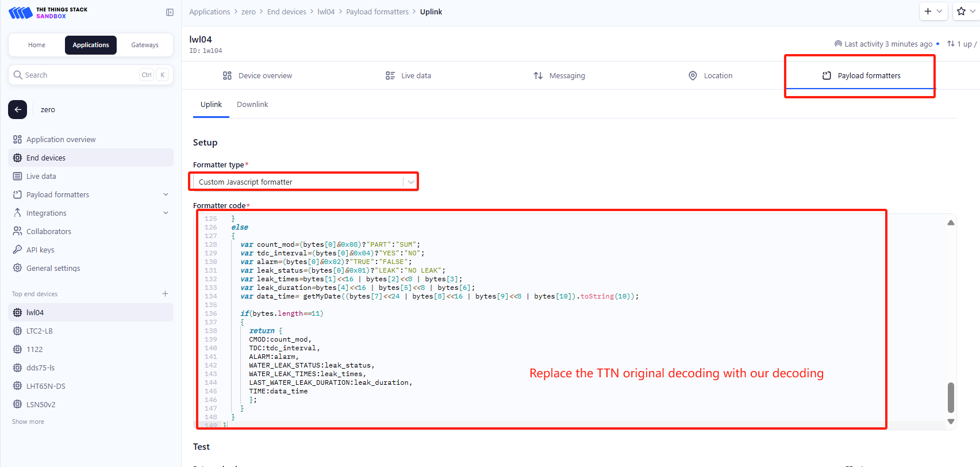Click the Search input field
The width and height of the screenshot is (980, 467).
(x=91, y=75)
